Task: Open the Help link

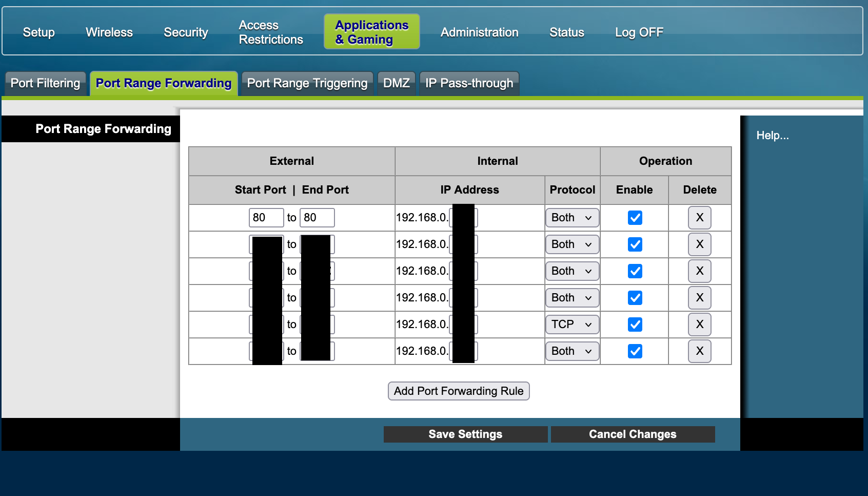Action: pyautogui.click(x=772, y=136)
